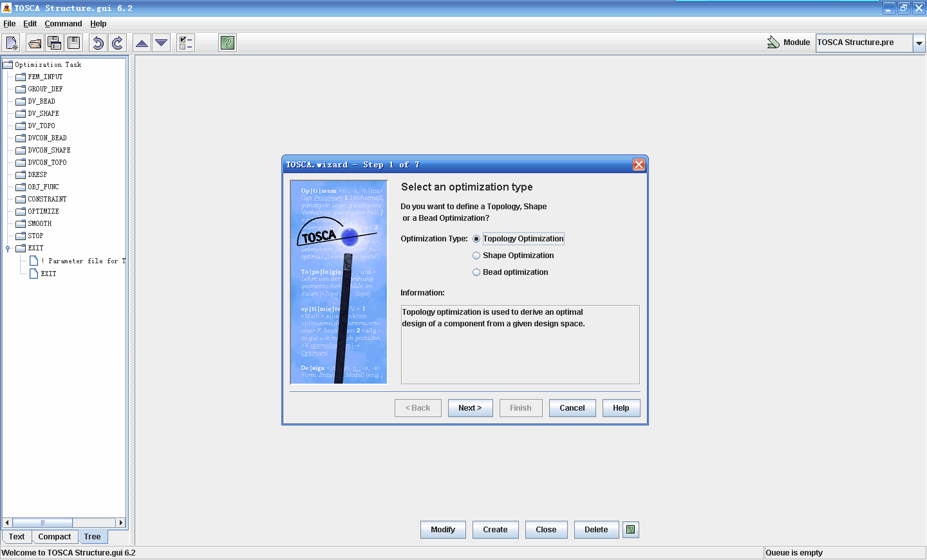Screen dimensions: 927x560
Task: Click the Save As toolbar icon
Action: [x=55, y=43]
